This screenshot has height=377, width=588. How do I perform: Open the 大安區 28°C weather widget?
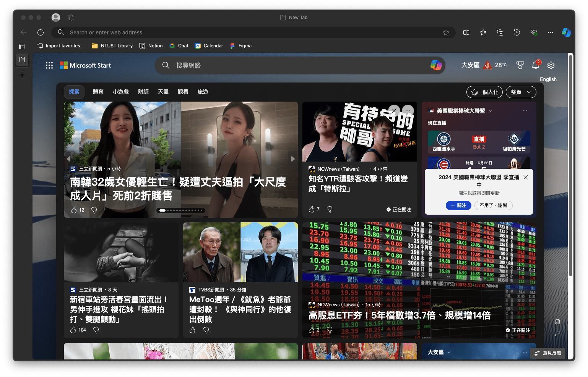[484, 65]
